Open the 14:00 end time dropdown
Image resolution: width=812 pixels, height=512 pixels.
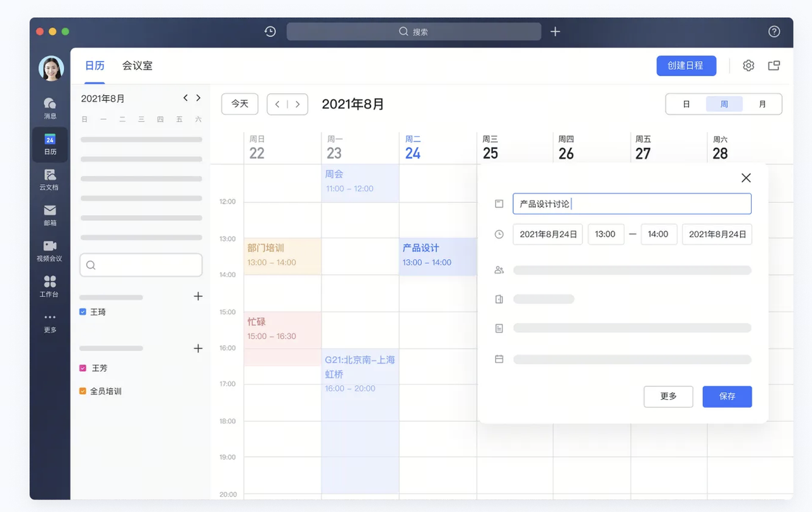[658, 234]
